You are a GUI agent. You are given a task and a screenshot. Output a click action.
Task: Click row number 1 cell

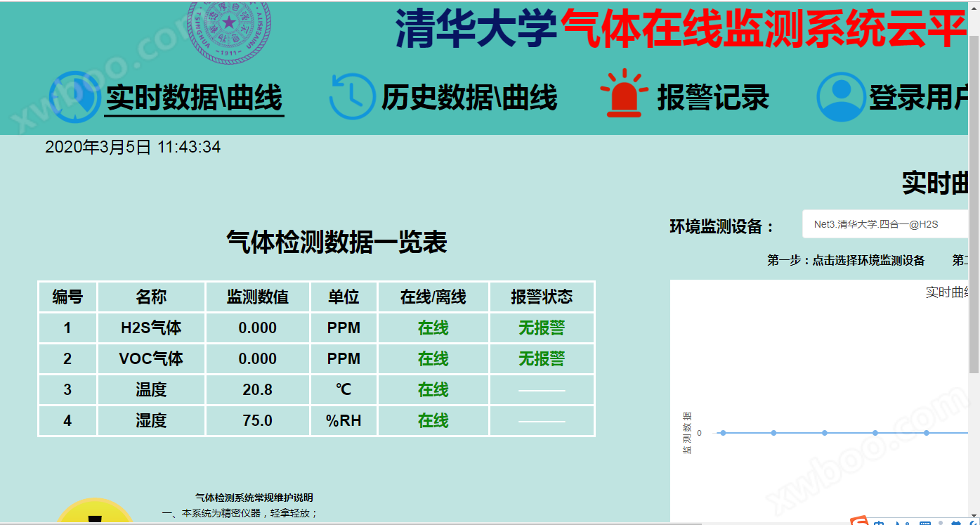click(67, 328)
